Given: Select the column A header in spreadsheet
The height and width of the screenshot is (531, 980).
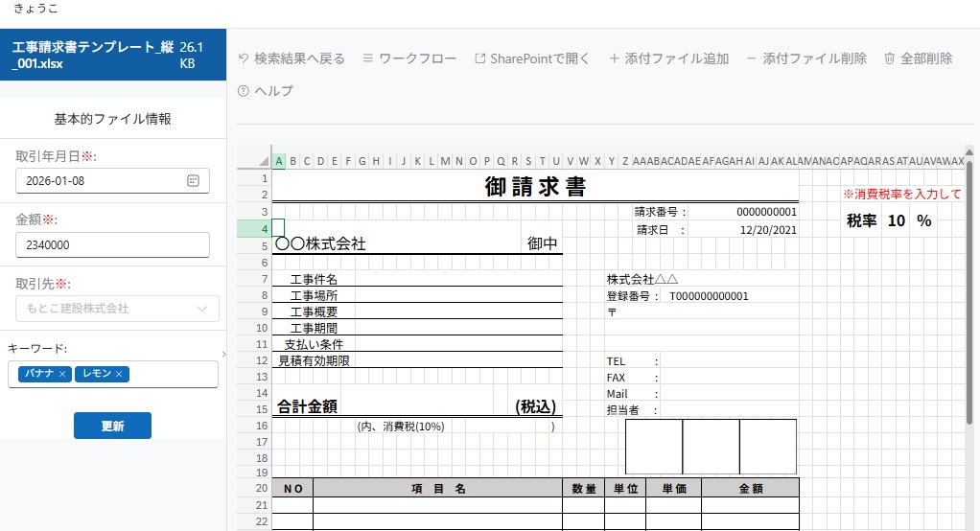Looking at the screenshot, I should (x=279, y=160).
